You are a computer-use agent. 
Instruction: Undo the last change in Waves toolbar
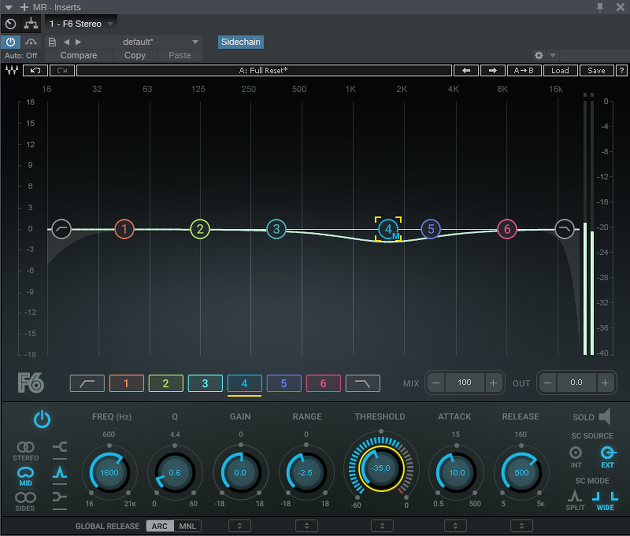point(35,71)
